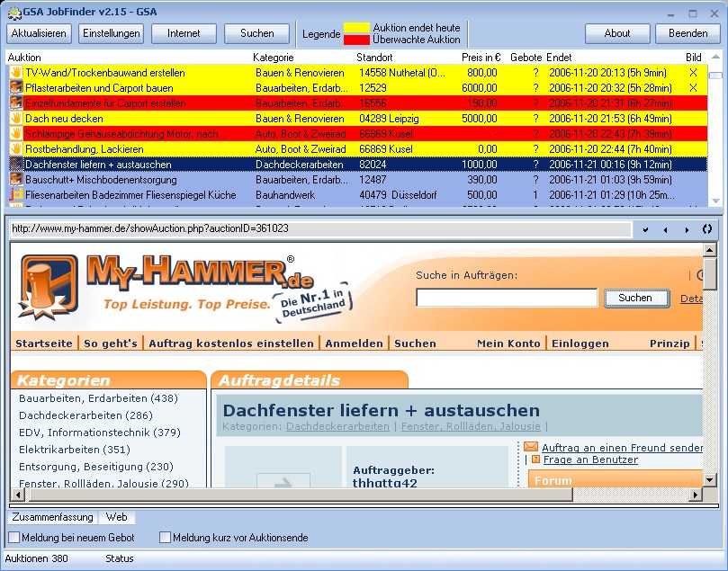Click the Beenden button

click(688, 33)
